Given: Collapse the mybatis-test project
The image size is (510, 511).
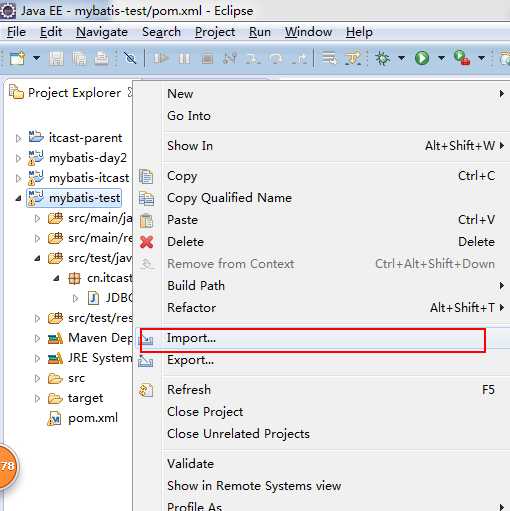Looking at the screenshot, I should click(18, 198).
